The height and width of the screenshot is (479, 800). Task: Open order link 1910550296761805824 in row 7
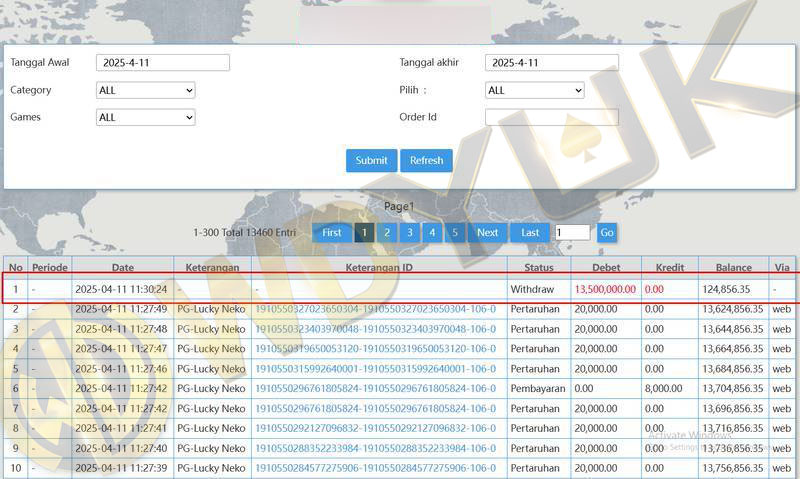coord(376,409)
